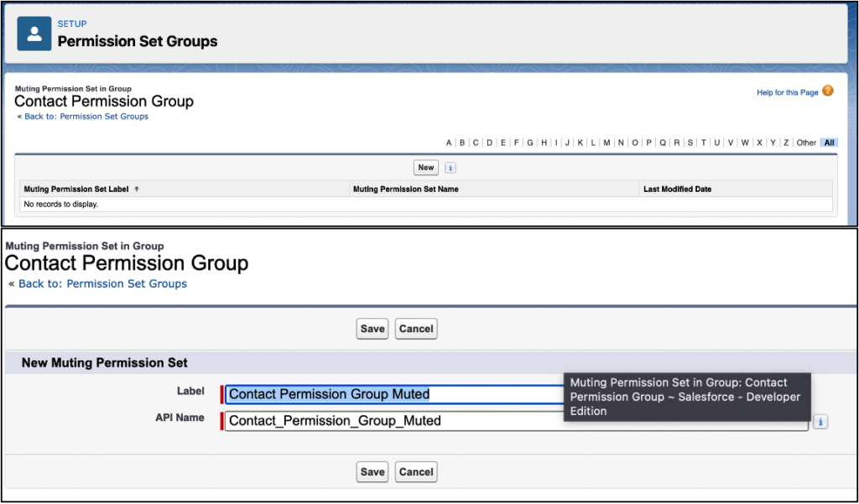Image resolution: width=859 pixels, height=504 pixels.
Task: Create a new muting permission set
Action: pyautogui.click(x=425, y=167)
